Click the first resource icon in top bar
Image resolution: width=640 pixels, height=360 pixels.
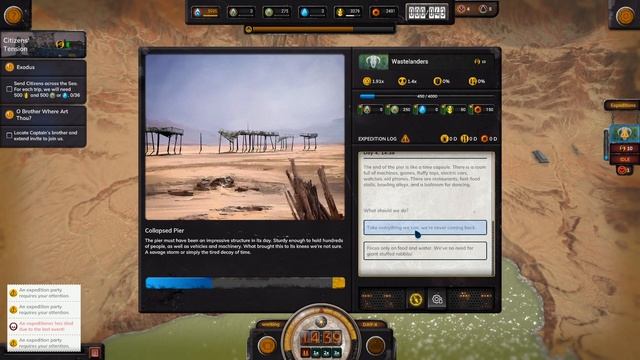tap(198, 12)
